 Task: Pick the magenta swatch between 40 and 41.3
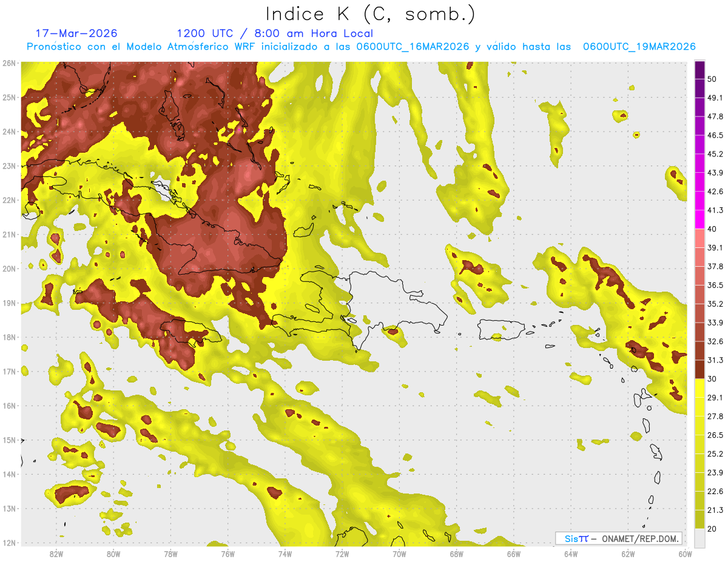(x=699, y=219)
